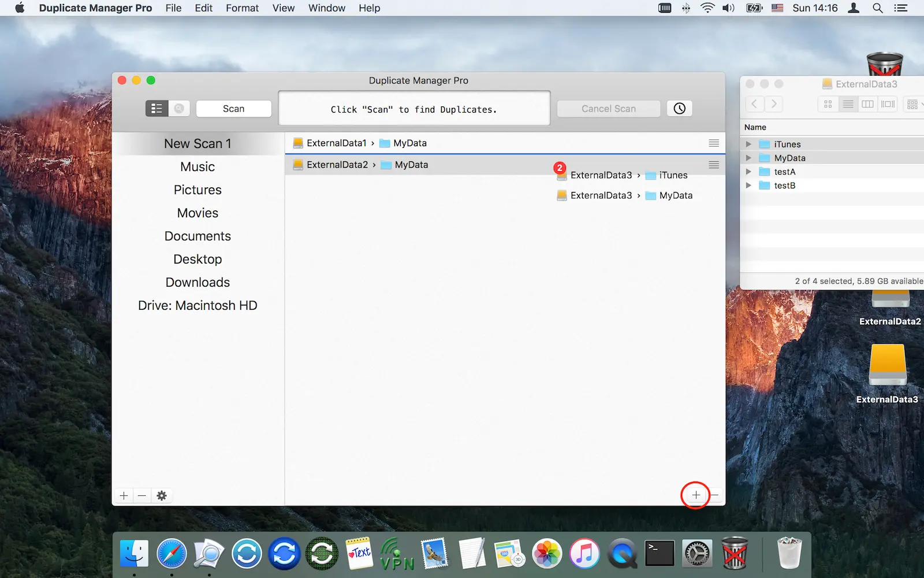Select ExternalData3 drive on desktop
Screen dimensions: 924x578
coord(888,373)
